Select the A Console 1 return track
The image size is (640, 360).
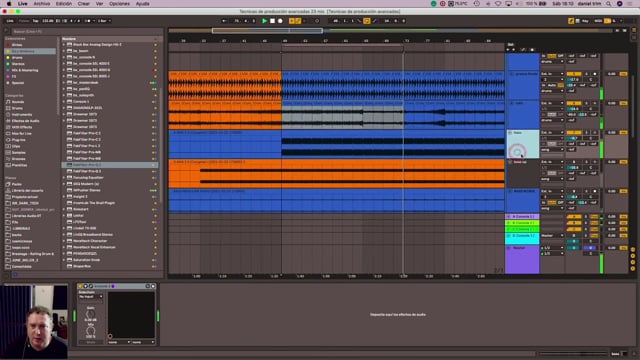[522, 216]
